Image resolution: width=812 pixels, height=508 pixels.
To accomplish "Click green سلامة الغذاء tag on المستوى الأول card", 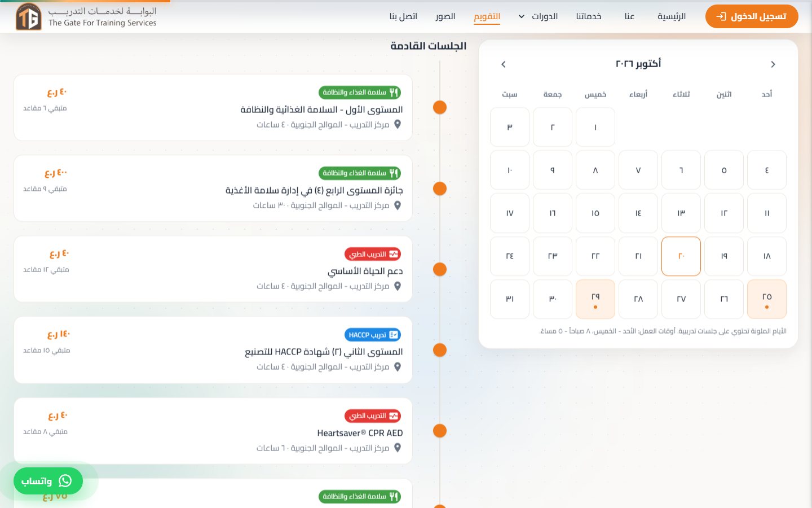I will click(x=360, y=92).
